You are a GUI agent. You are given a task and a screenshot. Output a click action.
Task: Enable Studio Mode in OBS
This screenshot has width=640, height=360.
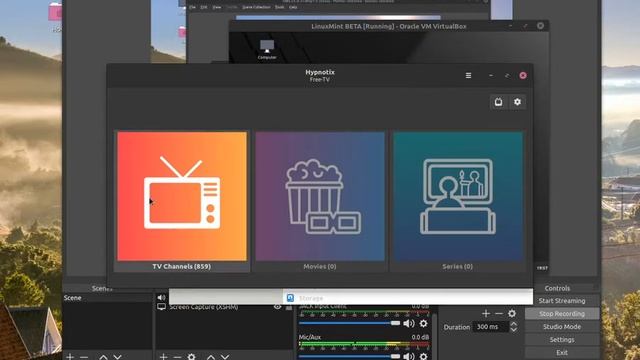point(562,327)
